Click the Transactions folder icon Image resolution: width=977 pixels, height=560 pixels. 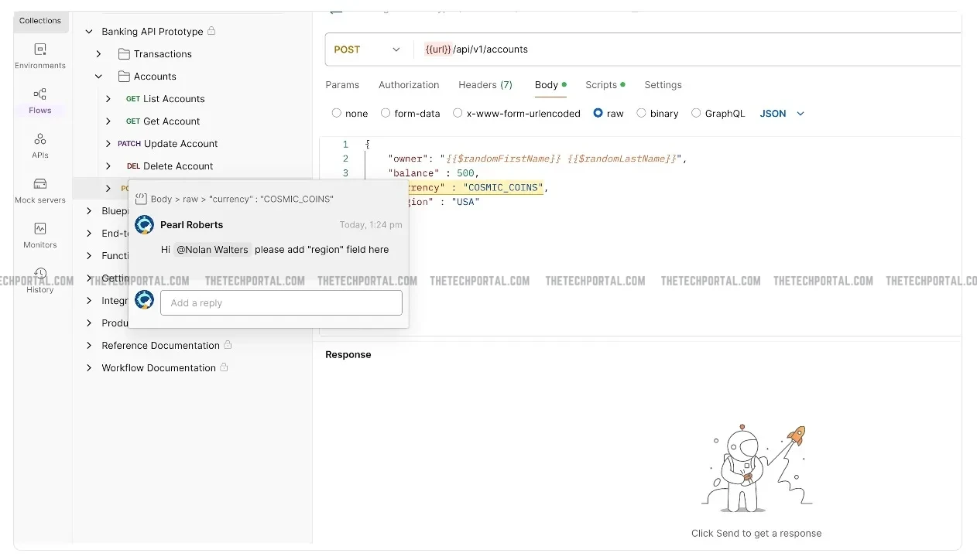pyautogui.click(x=124, y=54)
